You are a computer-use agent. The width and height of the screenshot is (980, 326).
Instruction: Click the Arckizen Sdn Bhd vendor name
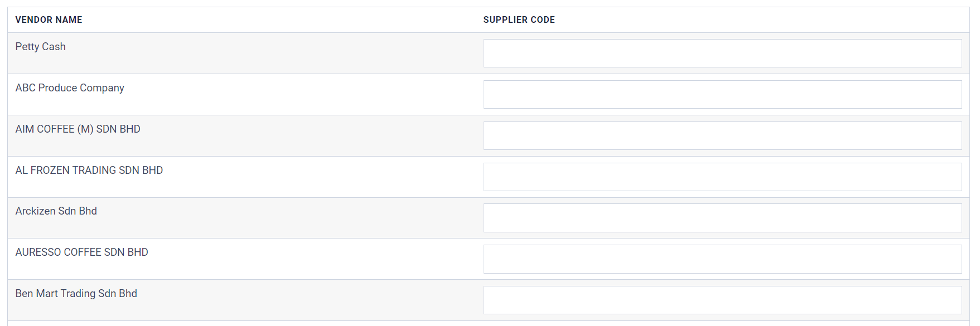pyautogui.click(x=56, y=211)
